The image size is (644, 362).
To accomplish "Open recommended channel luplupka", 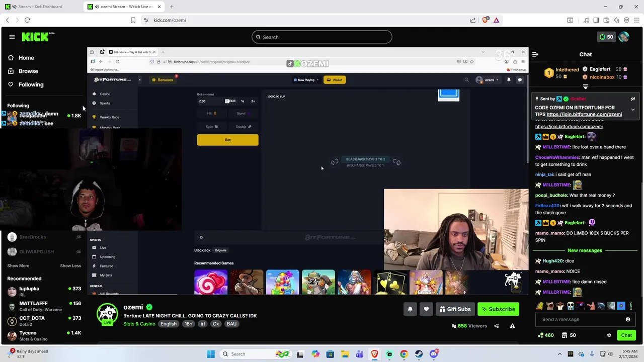I will pos(44,292).
